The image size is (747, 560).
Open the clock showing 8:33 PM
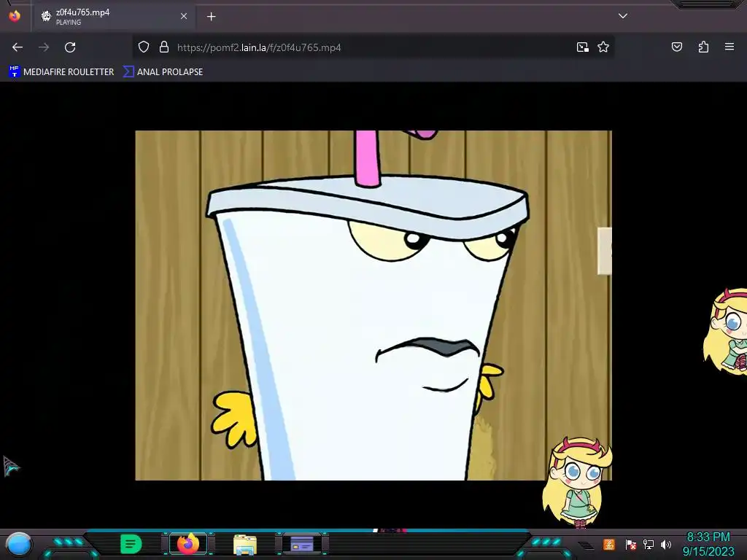pyautogui.click(x=708, y=544)
